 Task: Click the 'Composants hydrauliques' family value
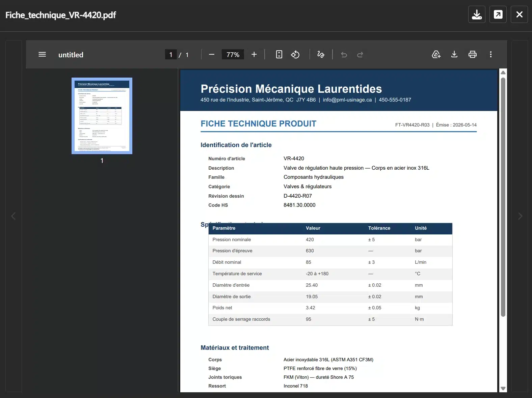tap(314, 177)
